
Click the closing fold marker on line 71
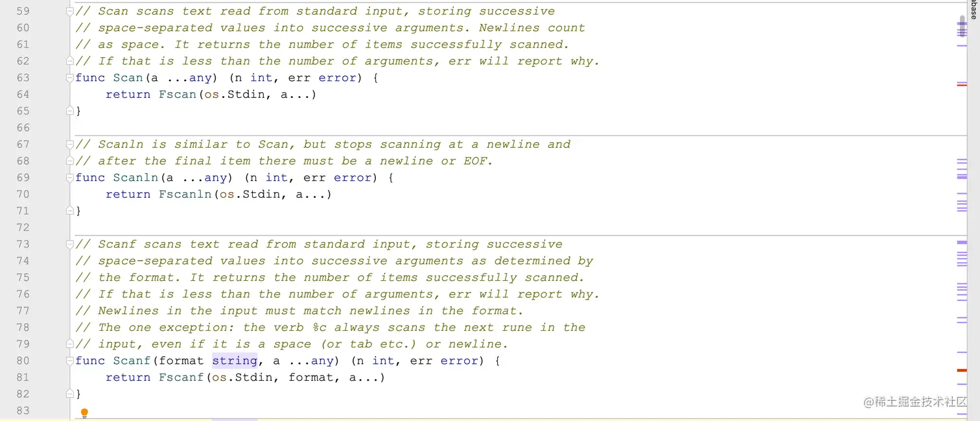(70, 211)
